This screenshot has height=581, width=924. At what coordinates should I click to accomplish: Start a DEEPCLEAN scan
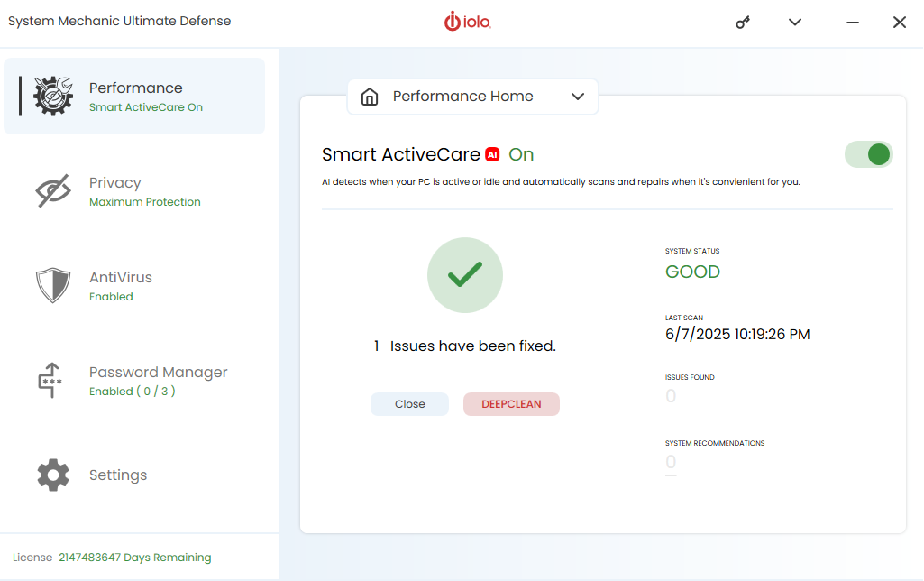pos(511,404)
